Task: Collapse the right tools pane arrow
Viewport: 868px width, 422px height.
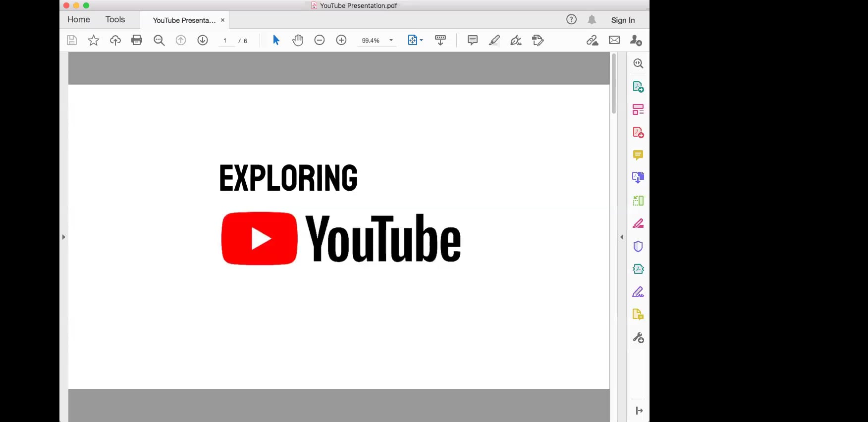Action: tap(622, 237)
